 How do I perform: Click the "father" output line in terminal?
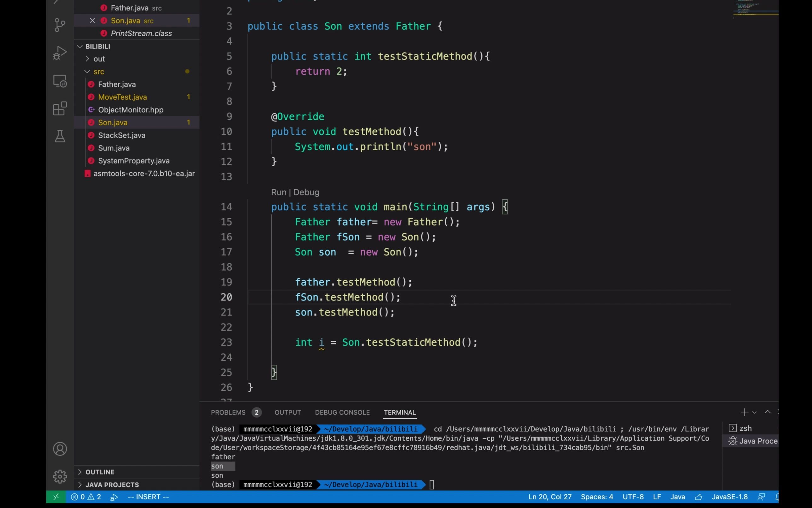pyautogui.click(x=223, y=457)
